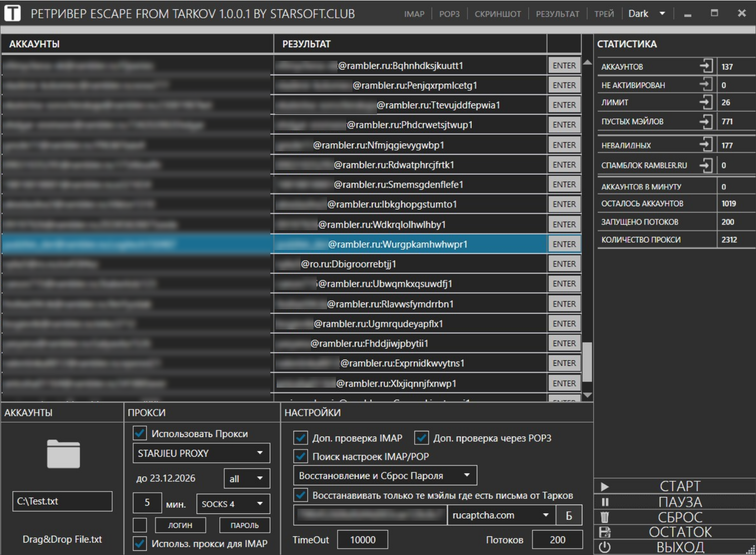Click the TimeOut input field
The height and width of the screenshot is (555, 756).
[362, 539]
